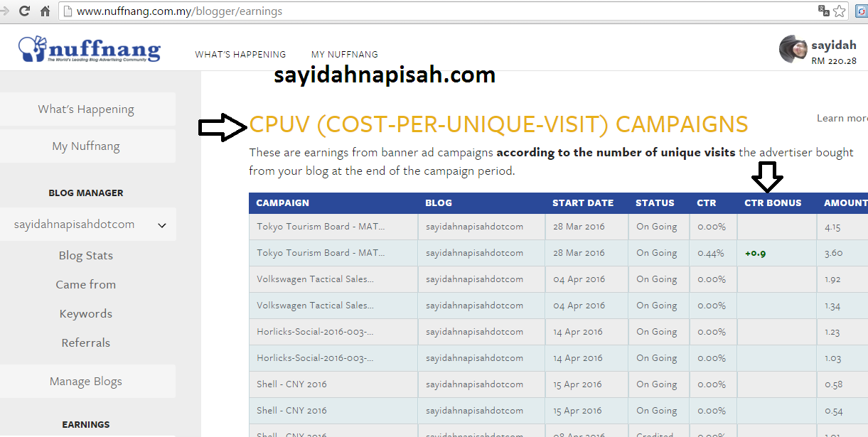Screen dimensions: 868x437
Task: Sort by the CTR BONUS column header
Action: [x=773, y=203]
